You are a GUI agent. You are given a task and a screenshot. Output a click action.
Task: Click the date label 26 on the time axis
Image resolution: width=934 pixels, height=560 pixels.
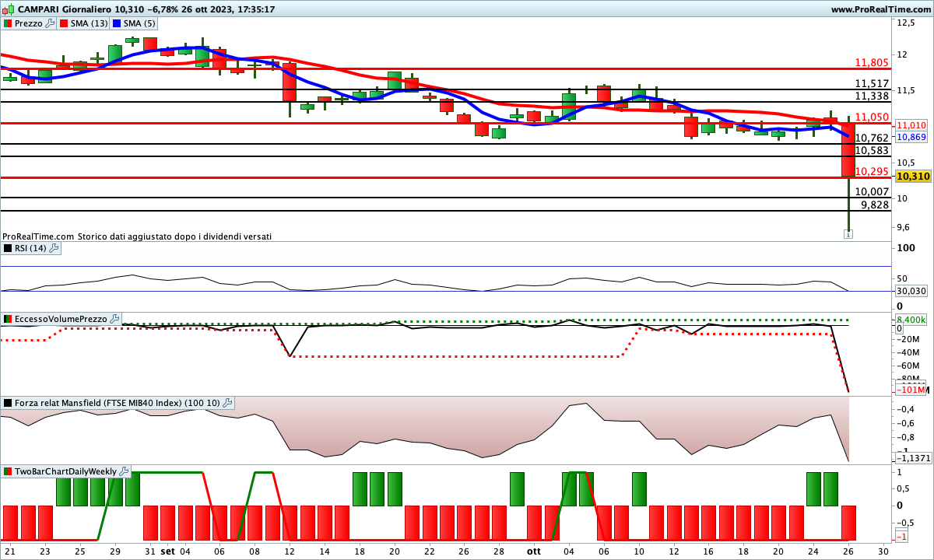(848, 551)
